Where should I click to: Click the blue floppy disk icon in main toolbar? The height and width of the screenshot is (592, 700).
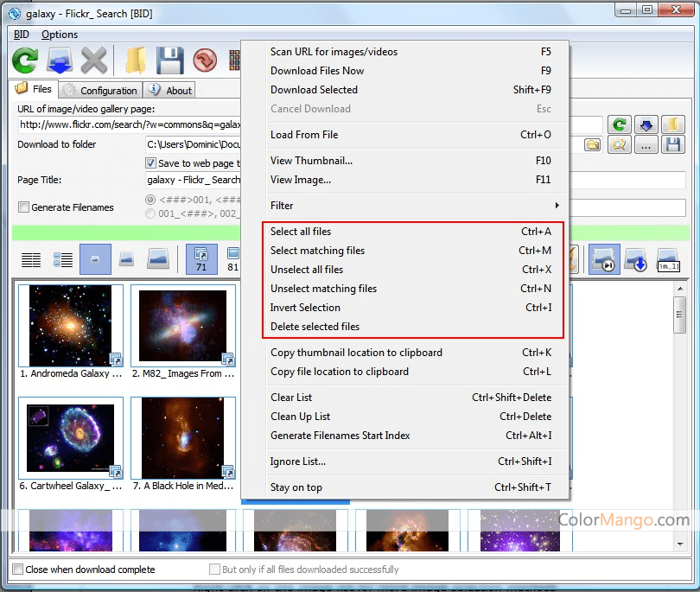coord(169,60)
